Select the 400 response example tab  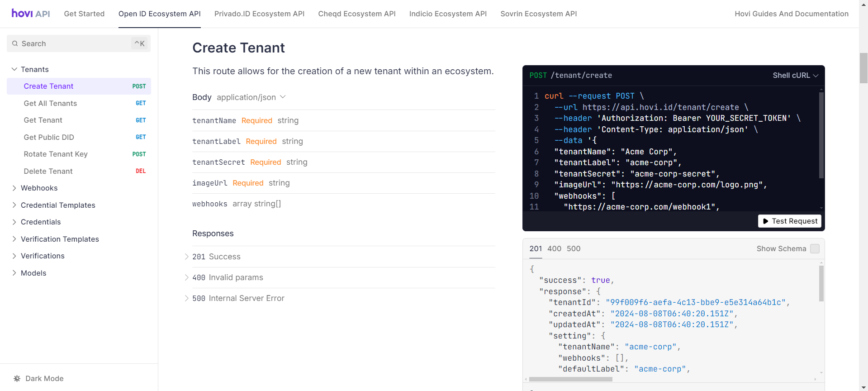tap(554, 248)
